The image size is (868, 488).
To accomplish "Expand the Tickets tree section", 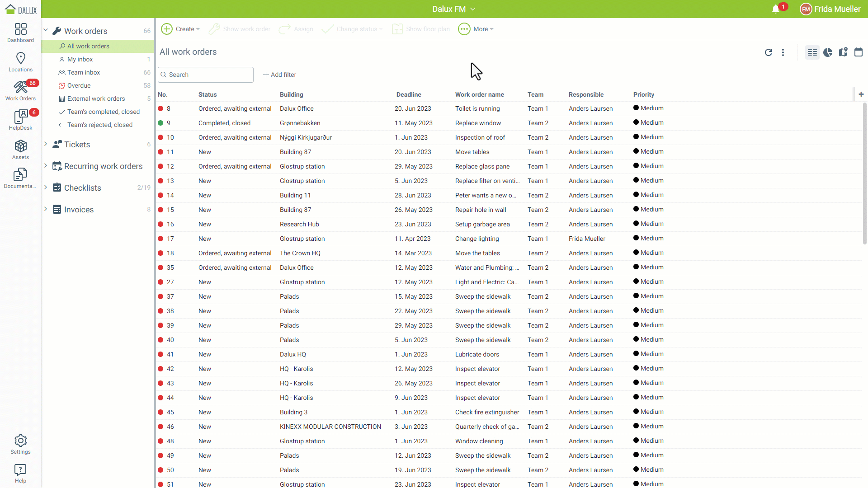I will tap(46, 144).
